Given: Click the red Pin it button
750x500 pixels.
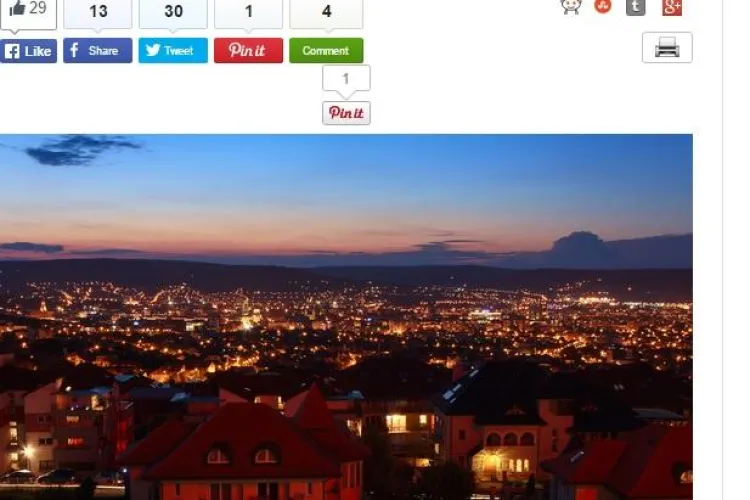Looking at the screenshot, I should tap(248, 51).
